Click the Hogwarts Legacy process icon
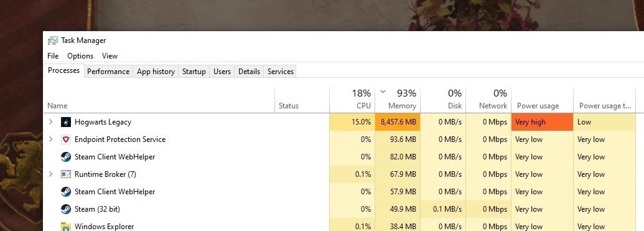 [x=66, y=122]
